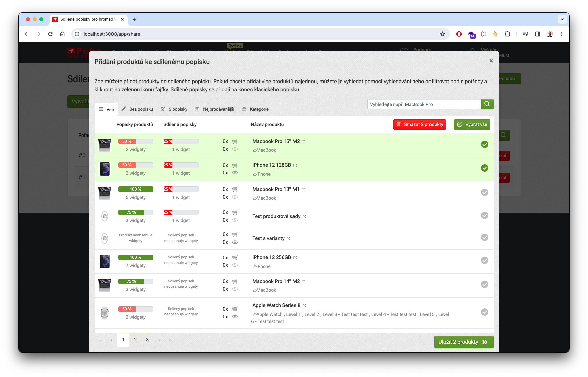Deselect iPhone 12 128GB checkmark

tap(485, 168)
